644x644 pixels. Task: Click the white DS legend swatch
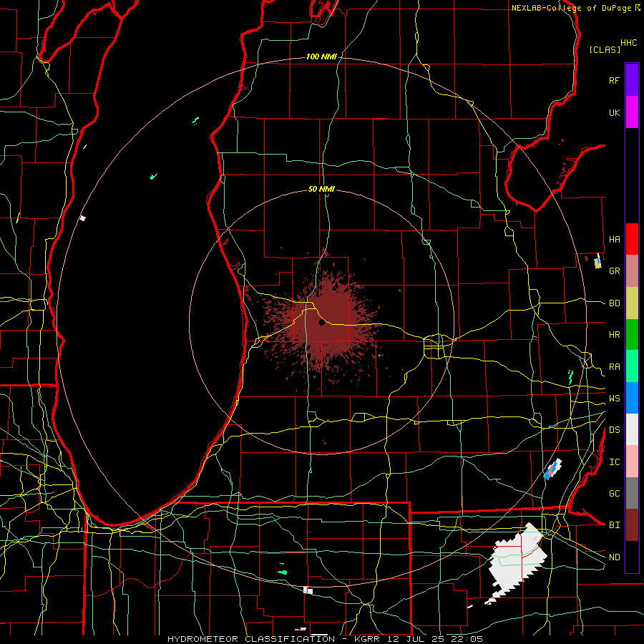[x=632, y=429]
